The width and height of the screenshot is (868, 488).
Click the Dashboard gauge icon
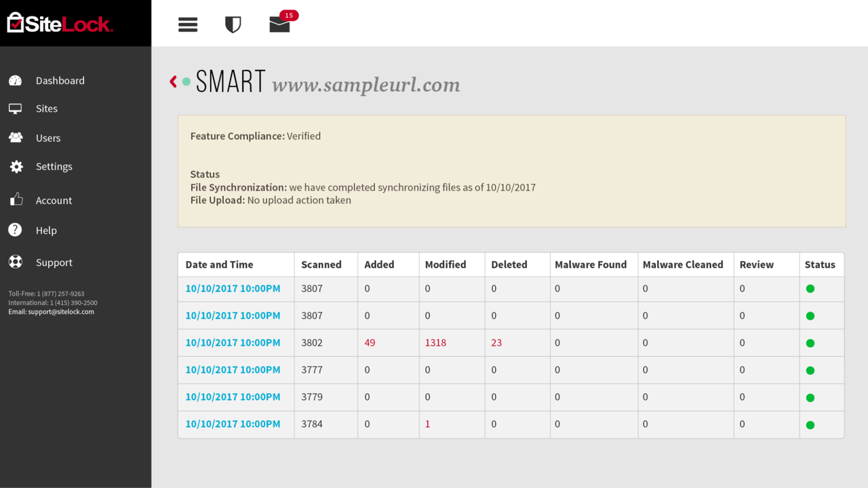(x=16, y=81)
